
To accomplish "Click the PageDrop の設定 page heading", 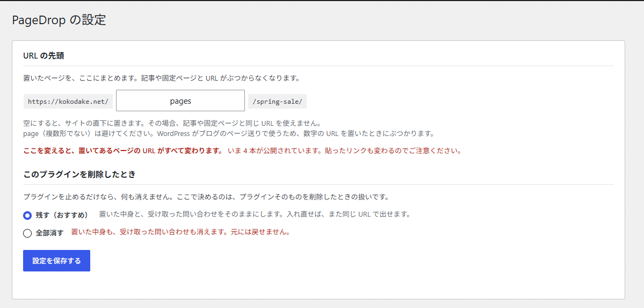I will [59, 20].
